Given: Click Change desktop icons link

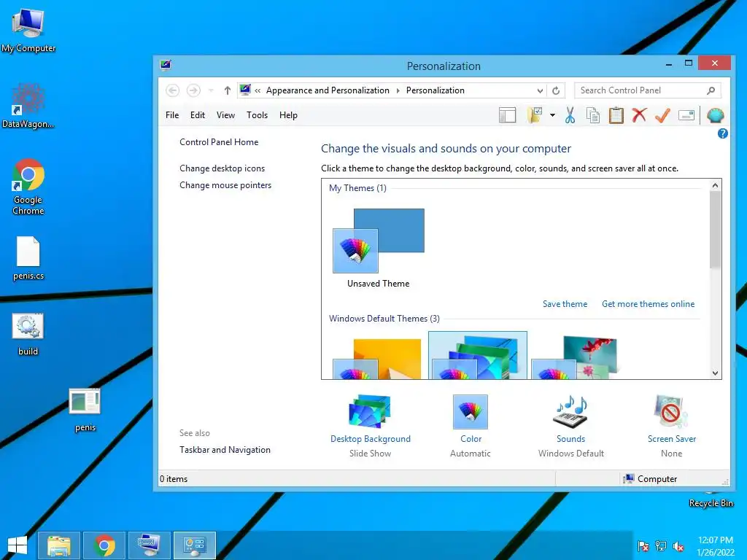Looking at the screenshot, I should (222, 168).
